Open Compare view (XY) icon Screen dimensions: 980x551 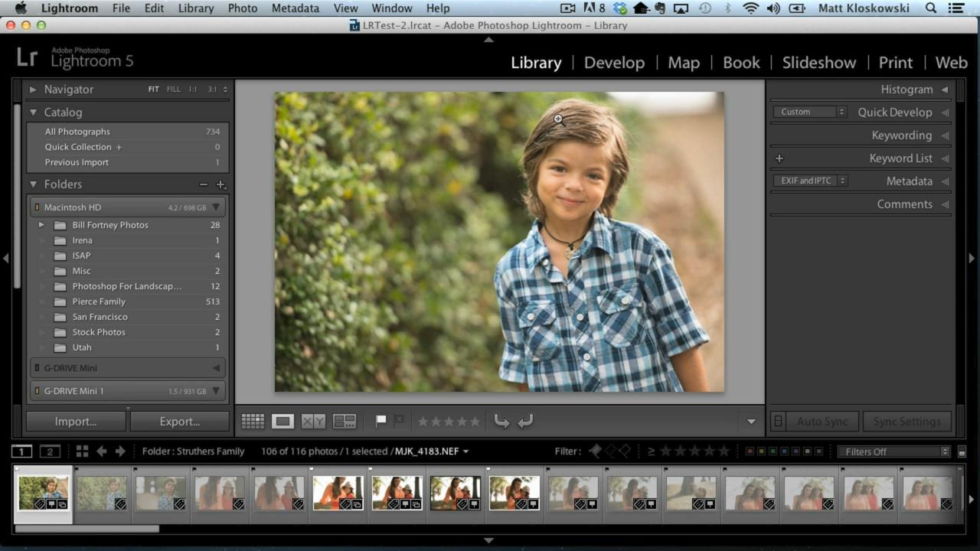(313, 421)
